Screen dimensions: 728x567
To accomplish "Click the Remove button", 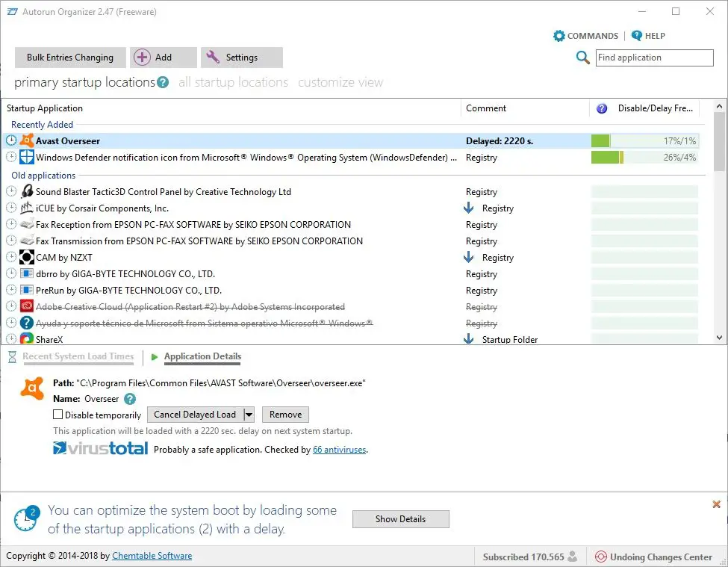I will click(x=285, y=415).
